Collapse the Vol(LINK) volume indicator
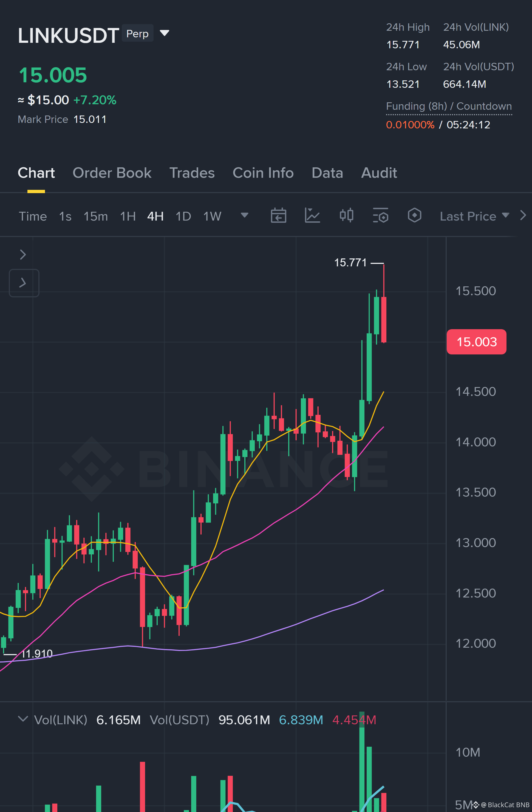Image resolution: width=532 pixels, height=812 pixels. (23, 719)
